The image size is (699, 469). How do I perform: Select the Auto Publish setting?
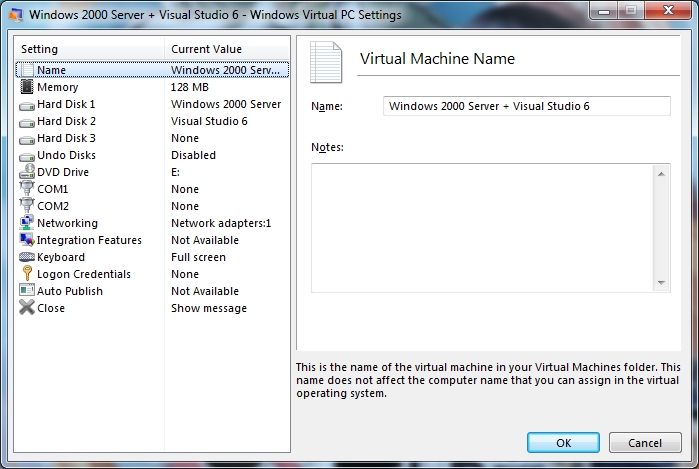pyautogui.click(x=70, y=291)
